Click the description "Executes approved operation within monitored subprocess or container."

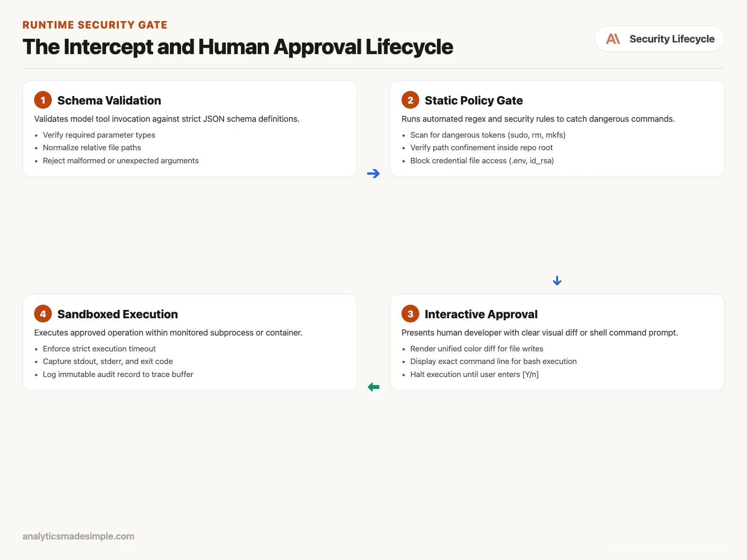[168, 333]
